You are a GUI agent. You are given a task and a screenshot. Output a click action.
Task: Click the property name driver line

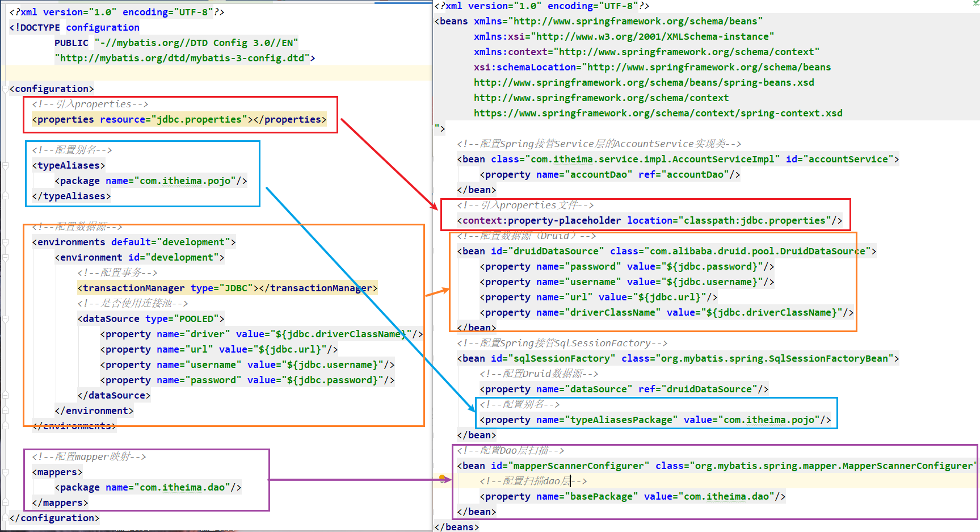pyautogui.click(x=262, y=334)
